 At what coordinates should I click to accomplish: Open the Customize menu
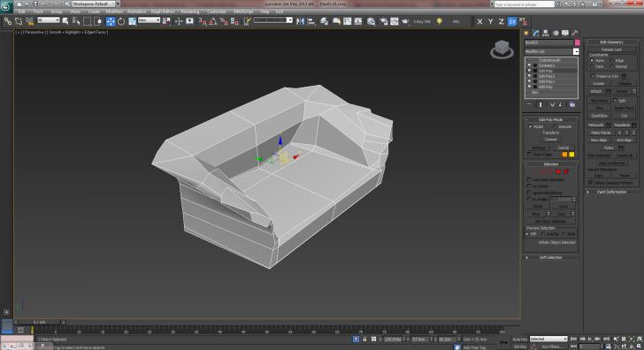(x=217, y=11)
